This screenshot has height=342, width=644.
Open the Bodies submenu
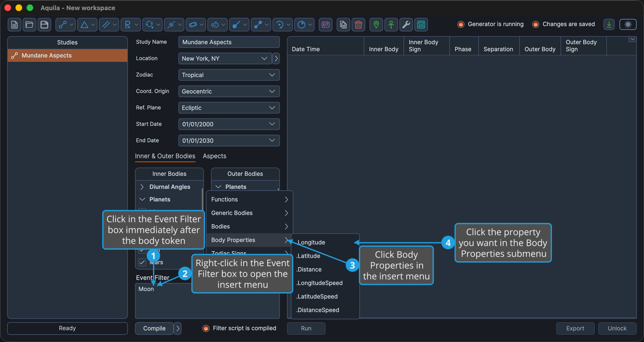tap(249, 227)
